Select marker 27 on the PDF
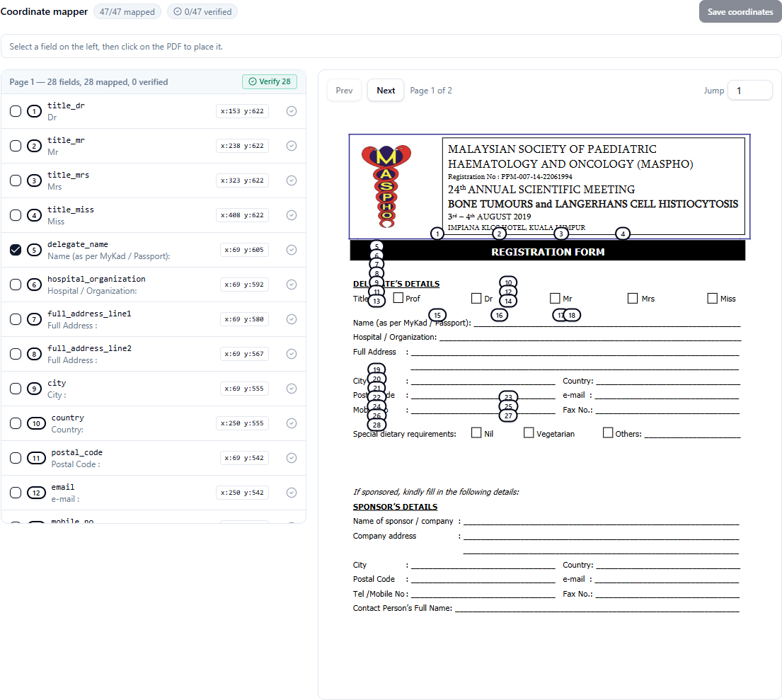Image resolution: width=782 pixels, height=700 pixels. click(x=508, y=415)
